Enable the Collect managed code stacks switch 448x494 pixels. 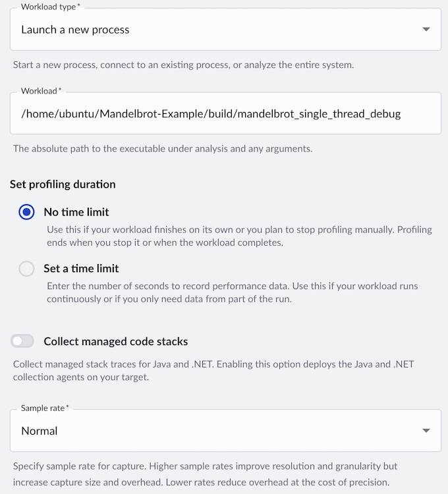22,341
